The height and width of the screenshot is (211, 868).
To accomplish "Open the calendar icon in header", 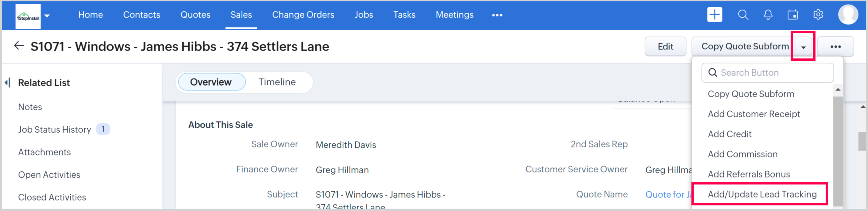I will click(x=793, y=15).
